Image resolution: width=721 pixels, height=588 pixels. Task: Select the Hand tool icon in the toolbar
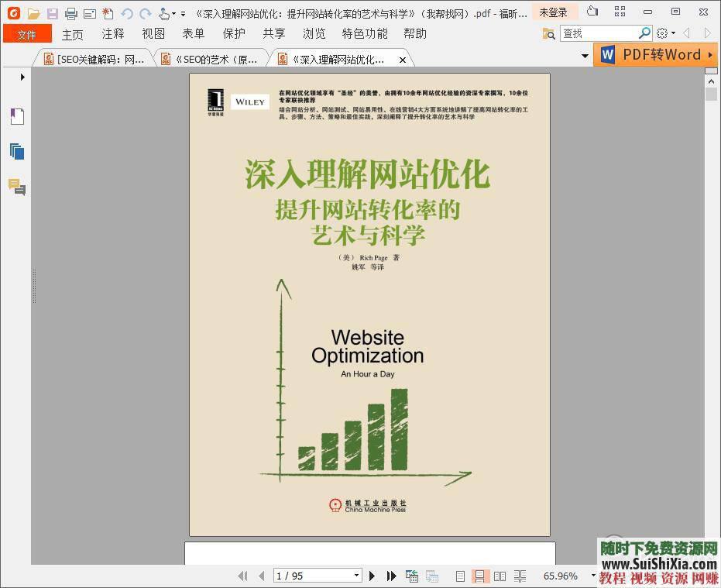[163, 13]
